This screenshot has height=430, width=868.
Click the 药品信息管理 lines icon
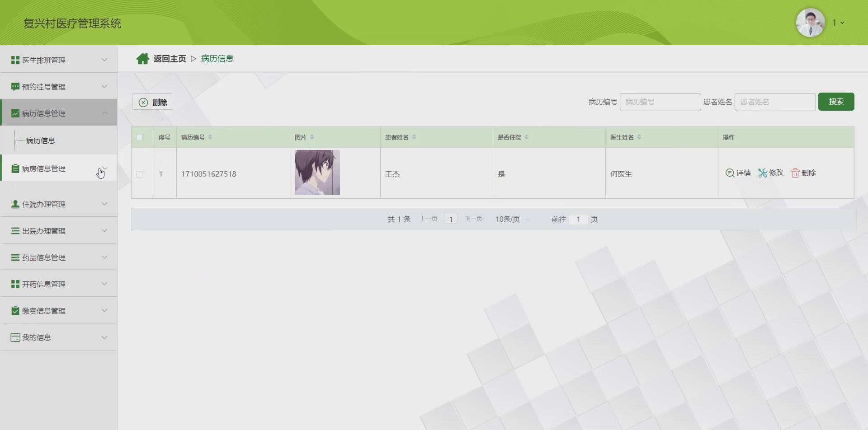[15, 257]
